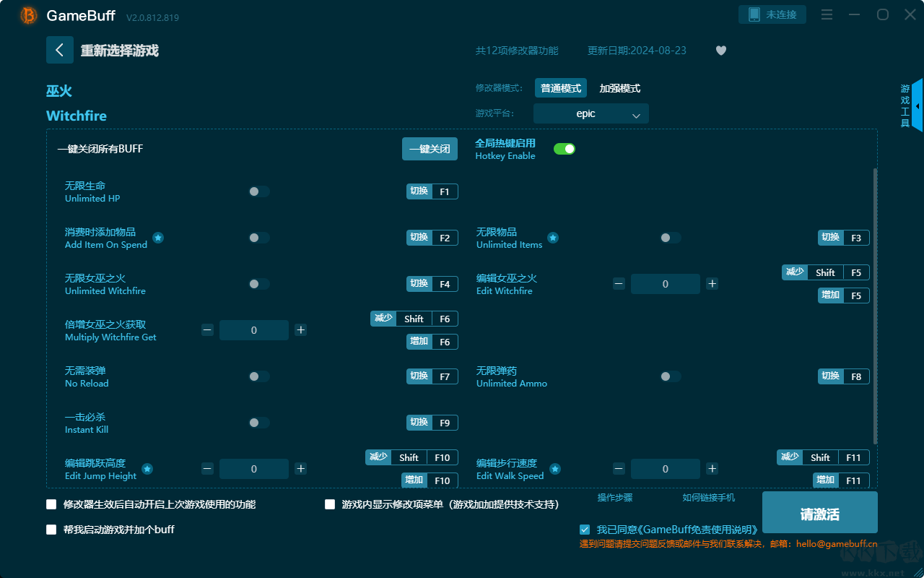The width and height of the screenshot is (924, 578).
Task: Click the F8 hotkey for Unlimited Ammo
Action: [x=844, y=376]
